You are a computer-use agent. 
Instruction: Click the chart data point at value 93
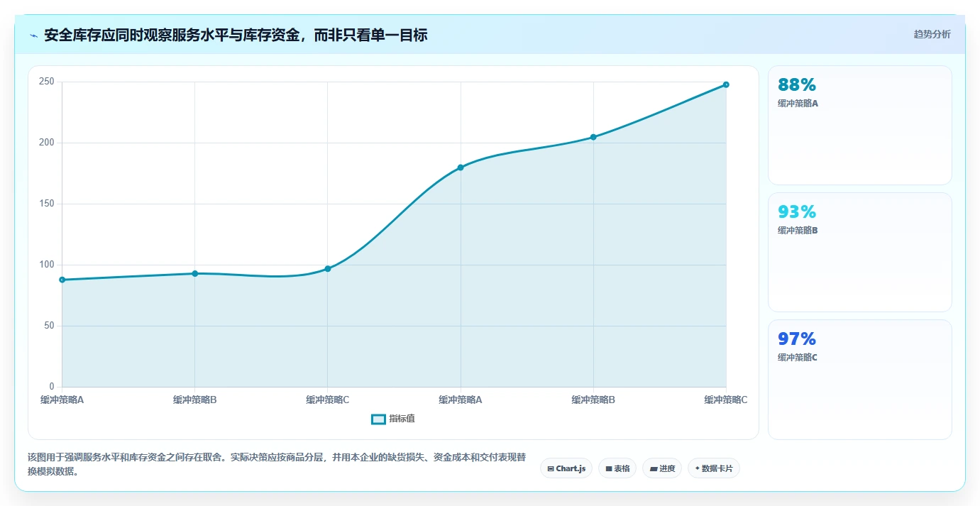tap(195, 273)
